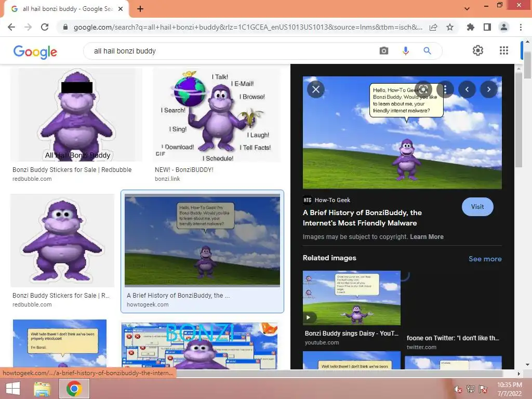The height and width of the screenshot is (399, 532).
Task: Open the Chrome profile avatar
Action: [x=504, y=27]
